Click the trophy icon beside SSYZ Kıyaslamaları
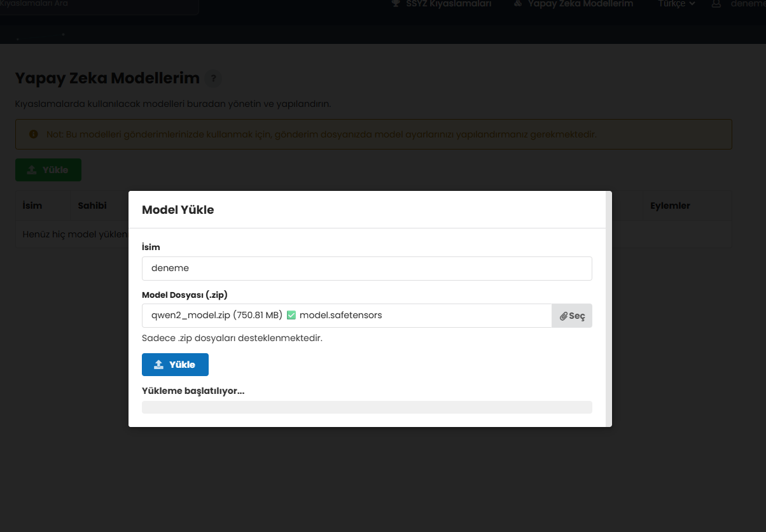This screenshot has width=766, height=532. point(396,4)
